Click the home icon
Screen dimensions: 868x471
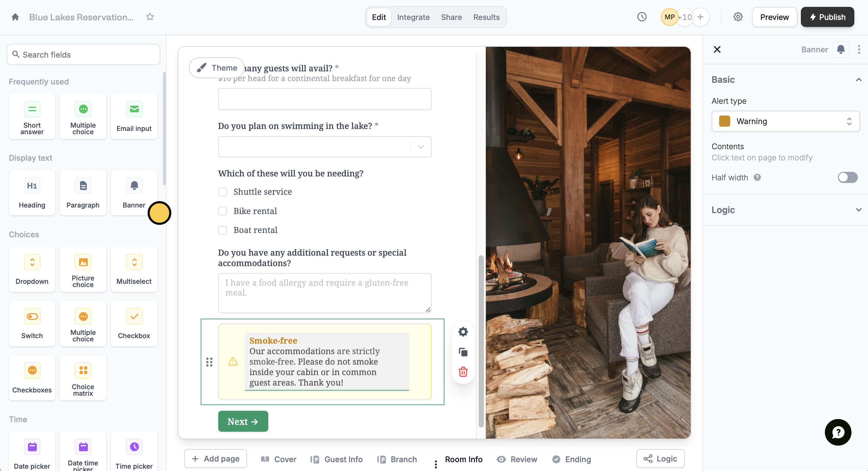[x=15, y=17]
